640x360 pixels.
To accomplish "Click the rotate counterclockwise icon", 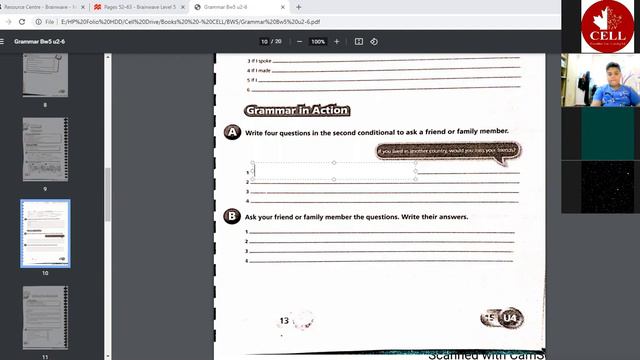I will tap(374, 42).
